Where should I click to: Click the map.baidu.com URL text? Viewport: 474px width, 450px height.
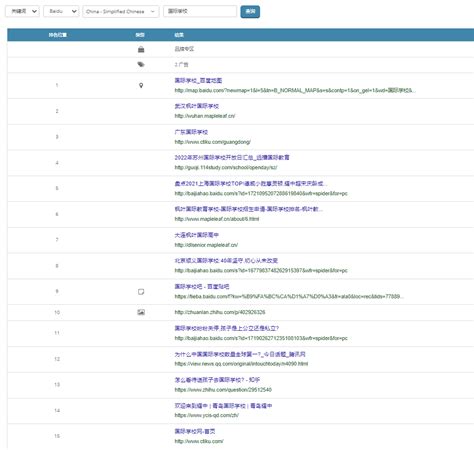pyautogui.click(x=295, y=90)
